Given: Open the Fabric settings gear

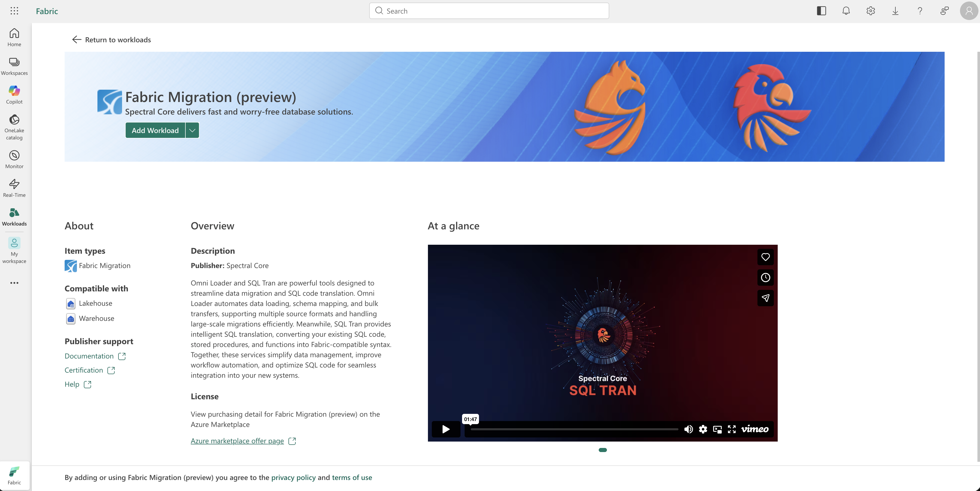Looking at the screenshot, I should 871,11.
